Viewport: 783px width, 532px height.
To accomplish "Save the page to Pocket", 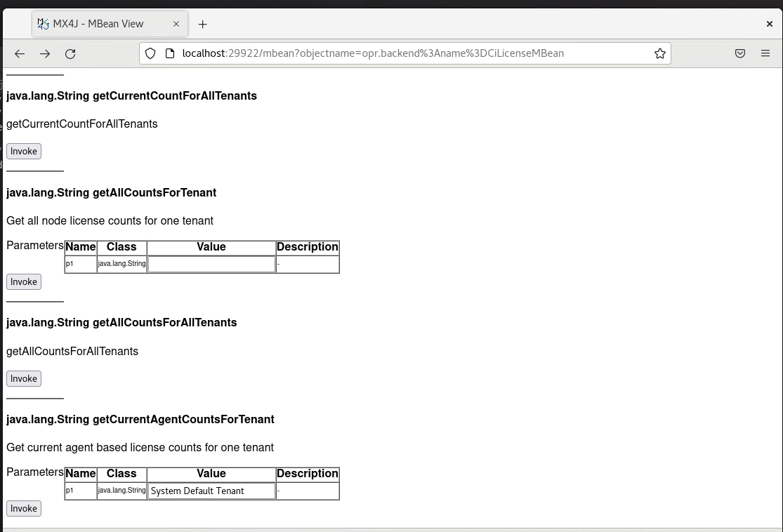I will (739, 53).
